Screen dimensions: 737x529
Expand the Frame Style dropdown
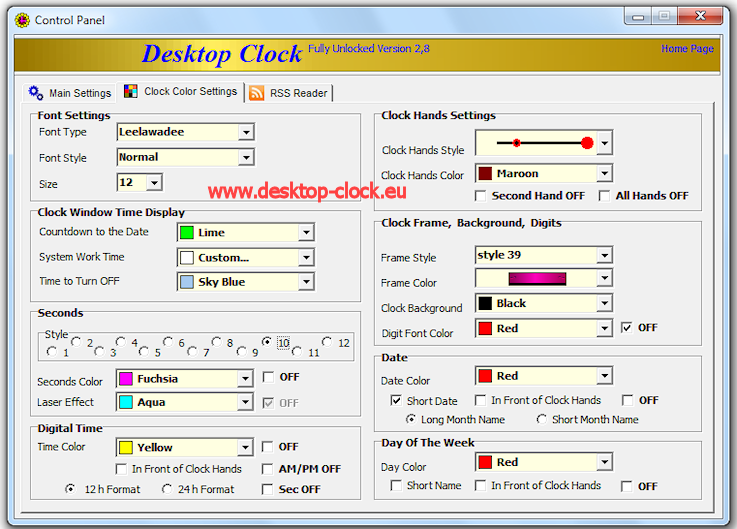click(x=604, y=255)
